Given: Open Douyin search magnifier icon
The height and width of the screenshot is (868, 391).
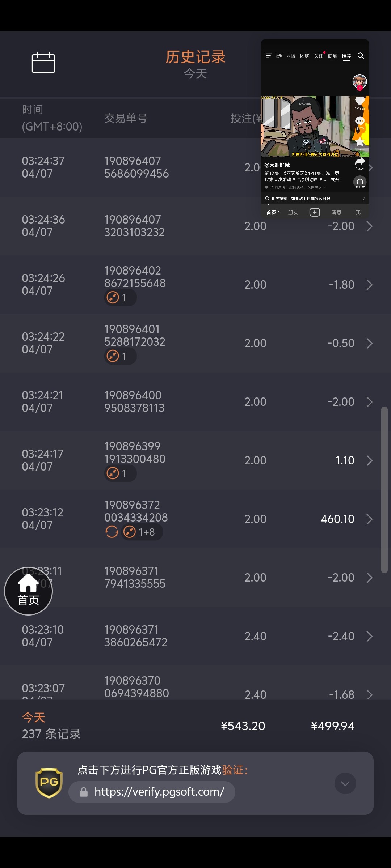Looking at the screenshot, I should 361,56.
